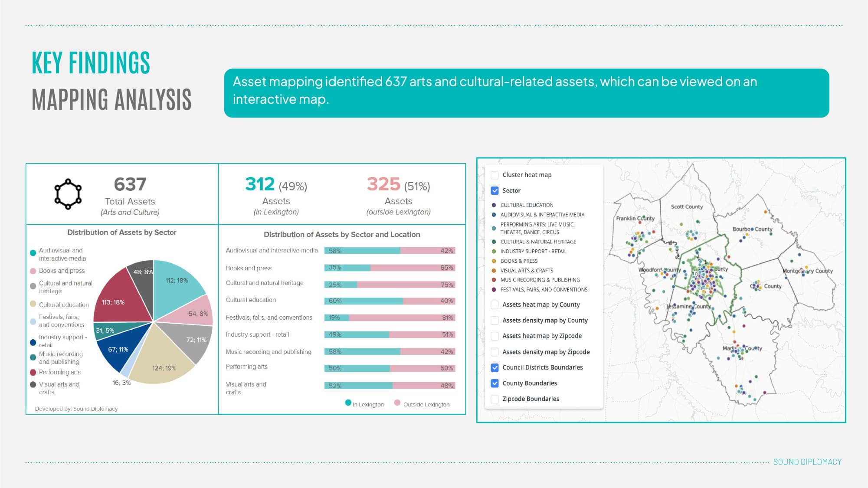Screen dimensions: 868x488
Task: Click the Festivals 81% outside Lexington bar
Action: click(401, 318)
